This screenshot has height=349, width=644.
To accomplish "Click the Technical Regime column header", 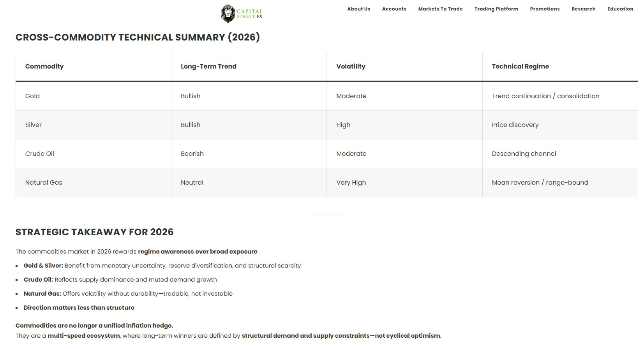I will (520, 66).
